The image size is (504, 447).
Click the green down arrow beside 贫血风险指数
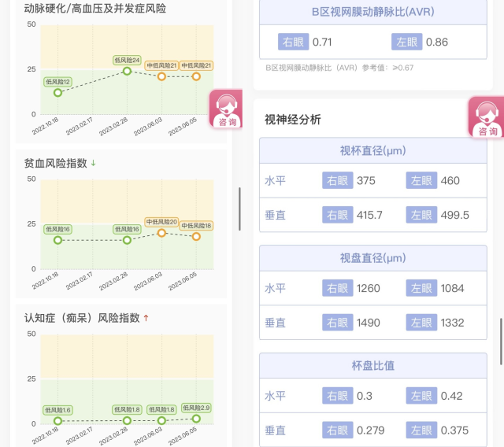click(x=94, y=163)
